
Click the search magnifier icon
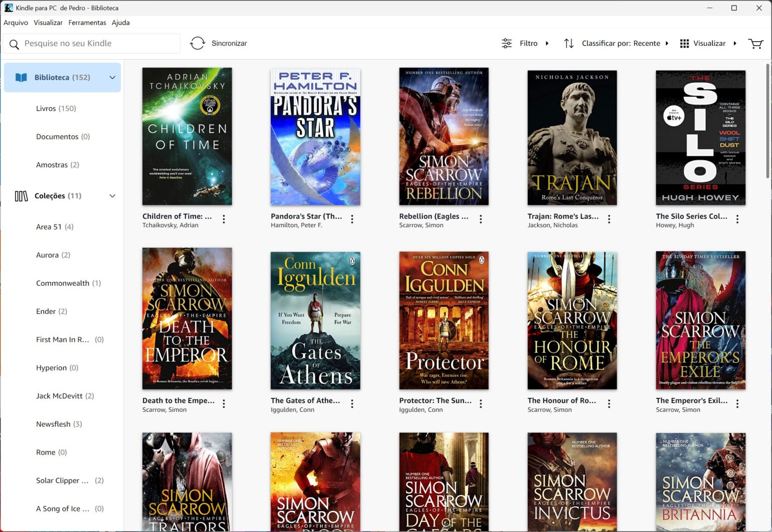[14, 45]
